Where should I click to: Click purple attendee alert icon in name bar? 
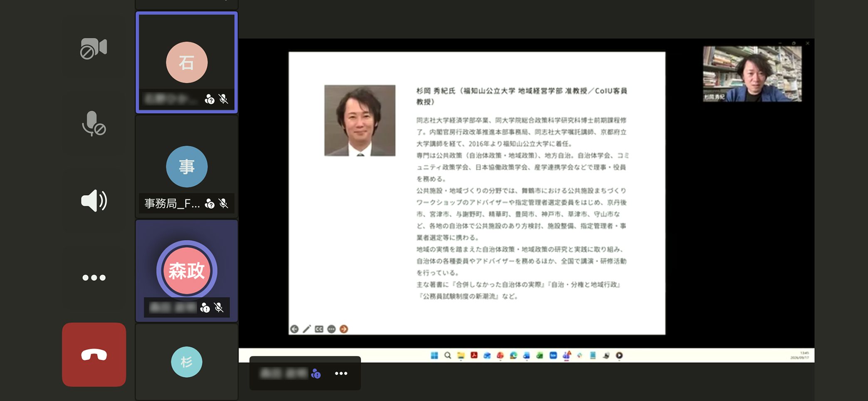(316, 374)
